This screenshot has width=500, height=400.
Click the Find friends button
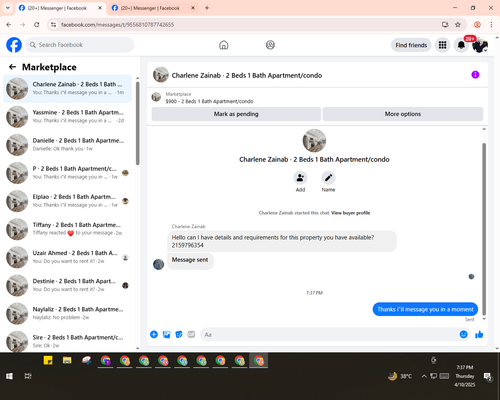pyautogui.click(x=411, y=45)
